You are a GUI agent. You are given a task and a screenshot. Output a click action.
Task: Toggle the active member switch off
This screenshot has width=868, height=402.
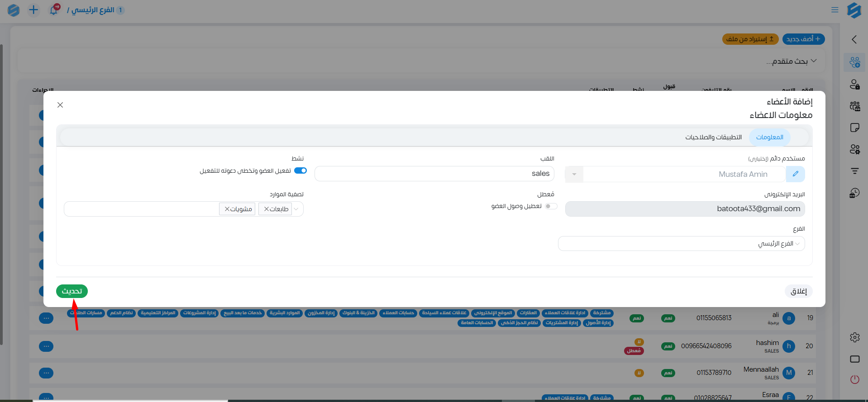pos(300,171)
